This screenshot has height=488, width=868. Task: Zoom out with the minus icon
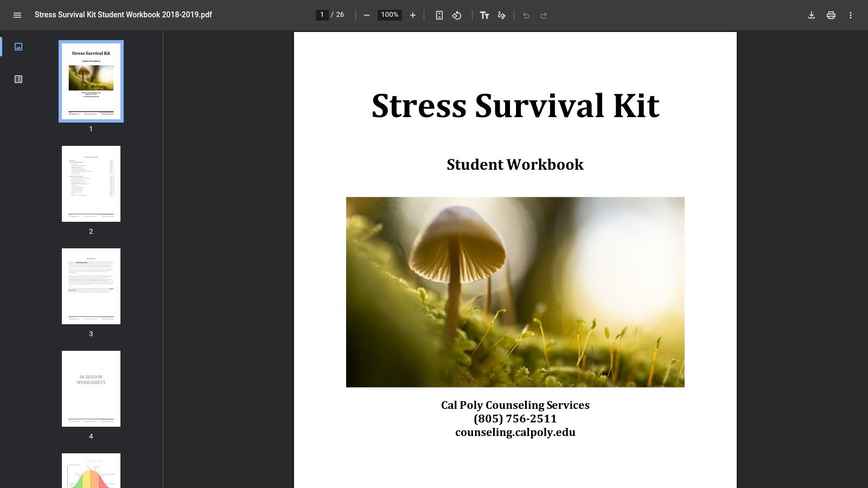point(367,15)
